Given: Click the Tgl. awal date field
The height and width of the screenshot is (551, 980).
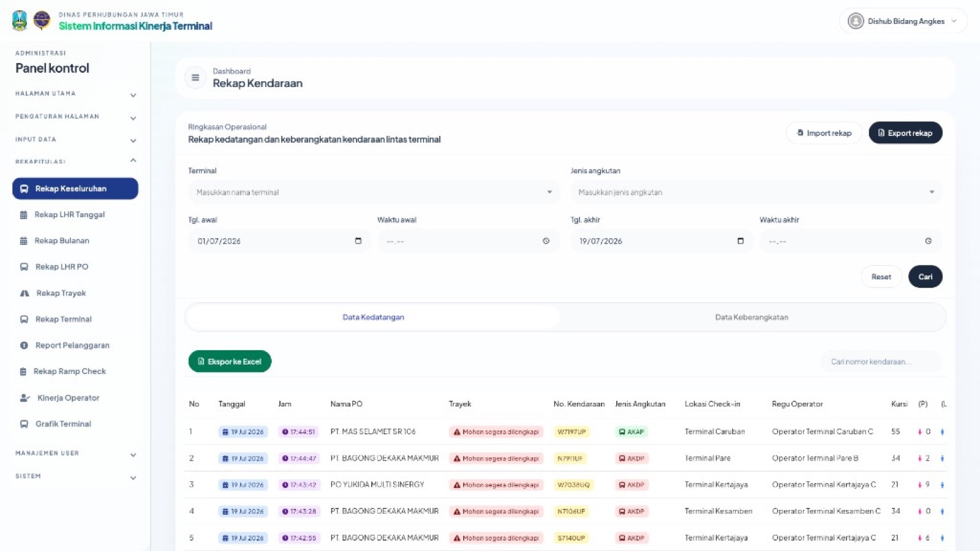Looking at the screenshot, I should (279, 241).
